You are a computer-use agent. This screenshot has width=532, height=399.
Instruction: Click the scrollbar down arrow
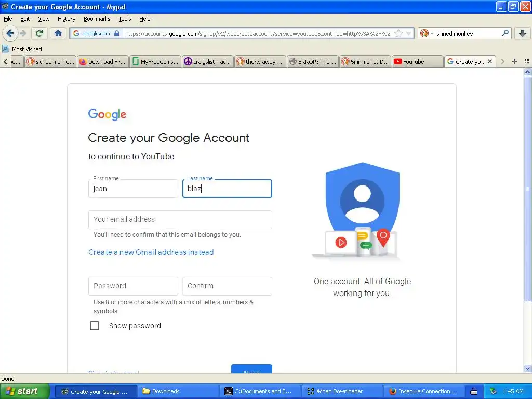527,369
